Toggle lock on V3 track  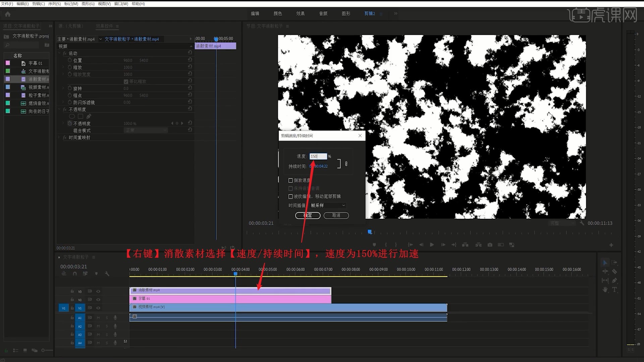72,291
